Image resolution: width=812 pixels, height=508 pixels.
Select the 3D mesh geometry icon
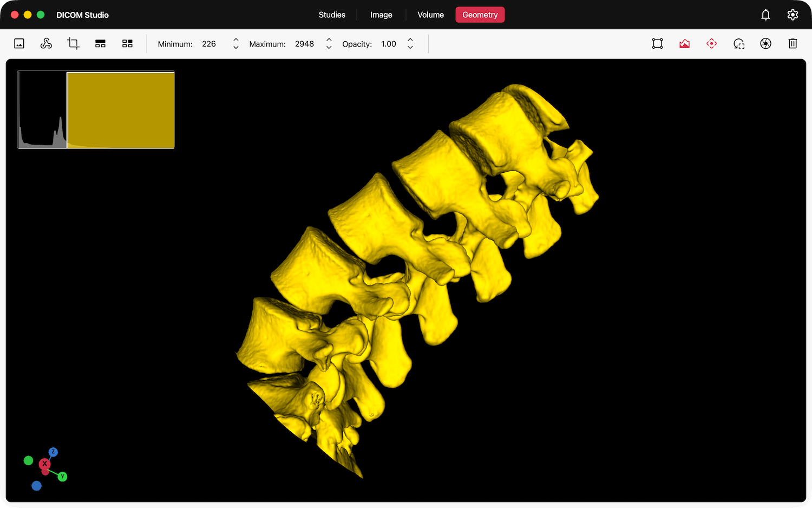(46, 44)
